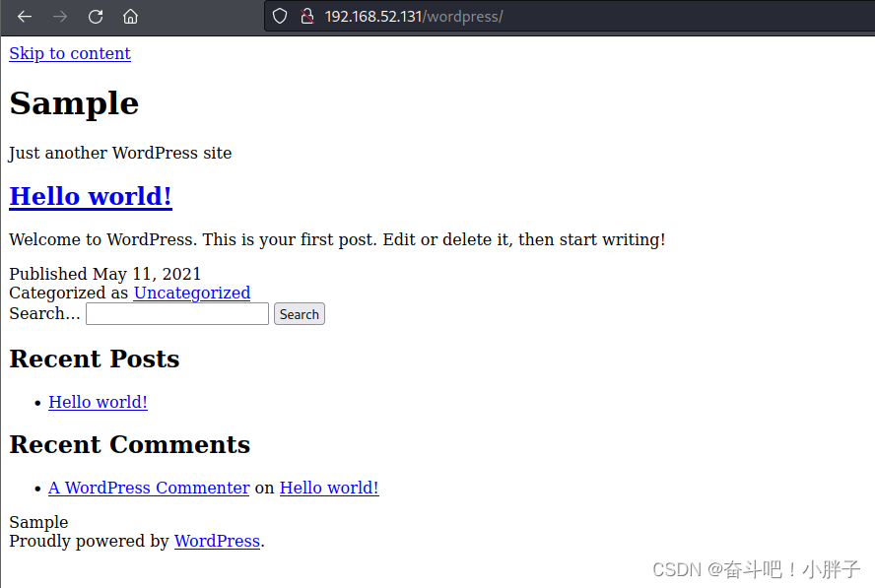Open the tracking protection shield icon
This screenshot has height=588, width=875.
(x=280, y=17)
